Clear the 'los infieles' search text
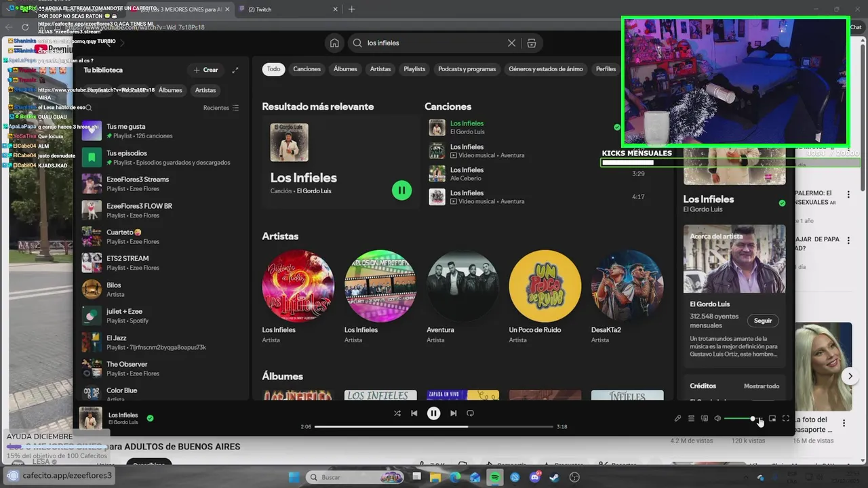The width and height of the screenshot is (868, 488). [511, 43]
